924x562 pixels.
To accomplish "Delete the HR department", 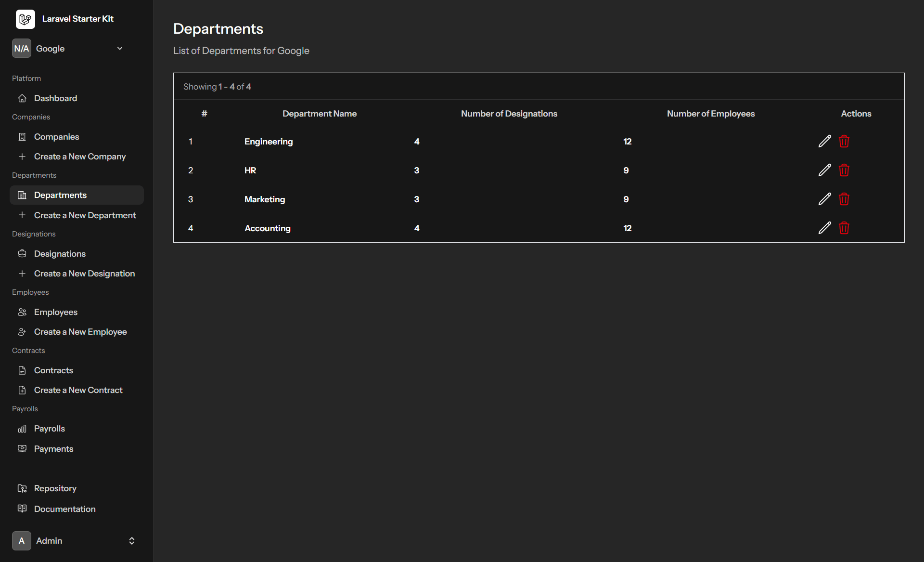I will (x=844, y=170).
